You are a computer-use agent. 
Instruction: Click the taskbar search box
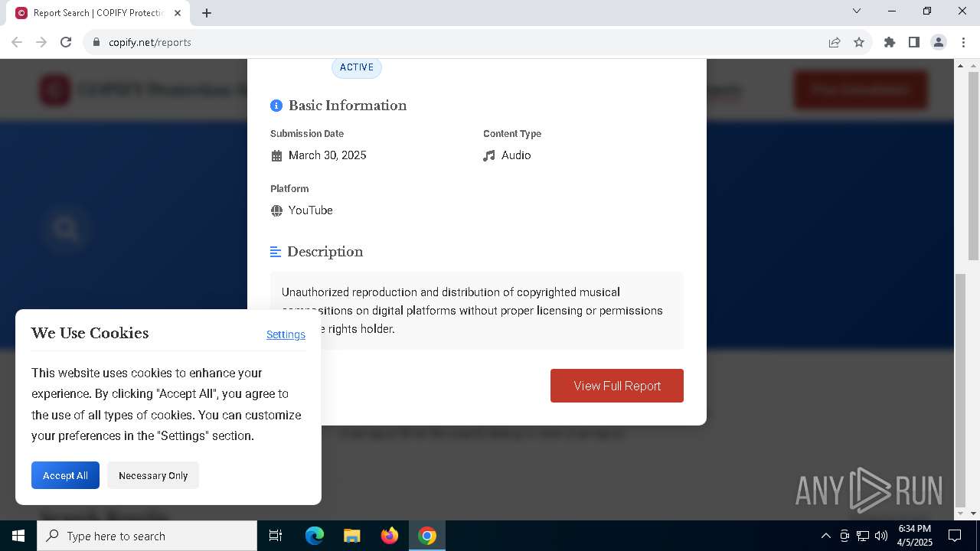coord(147,536)
